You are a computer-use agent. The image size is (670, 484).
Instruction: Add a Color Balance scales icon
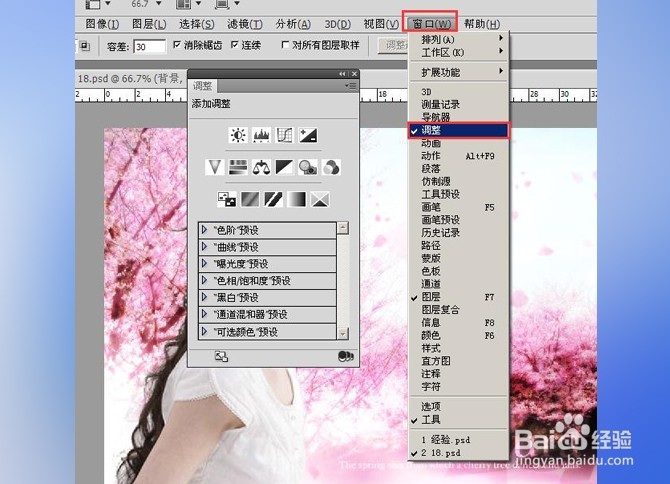tap(261, 167)
